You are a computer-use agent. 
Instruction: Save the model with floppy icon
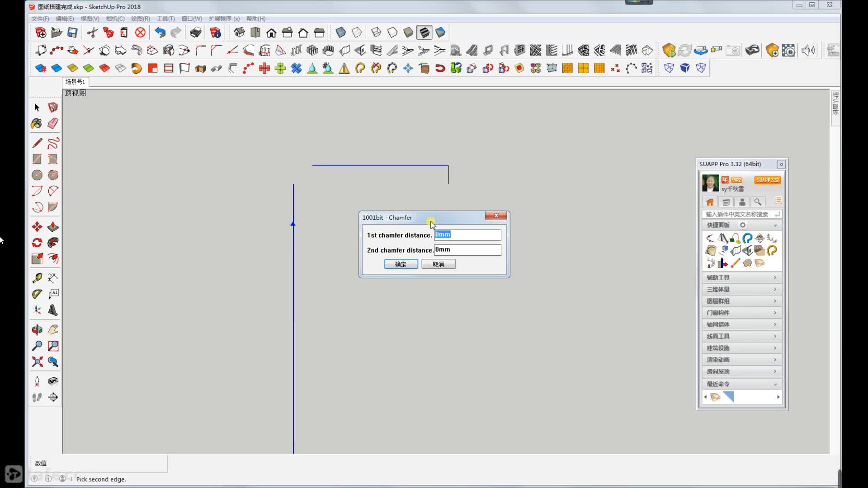(72, 33)
